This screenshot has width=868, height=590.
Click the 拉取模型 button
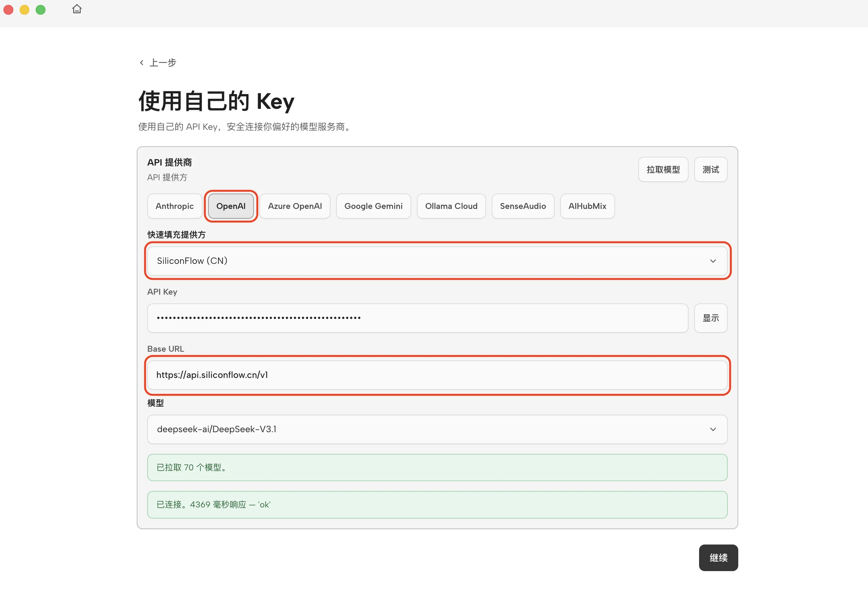(663, 170)
